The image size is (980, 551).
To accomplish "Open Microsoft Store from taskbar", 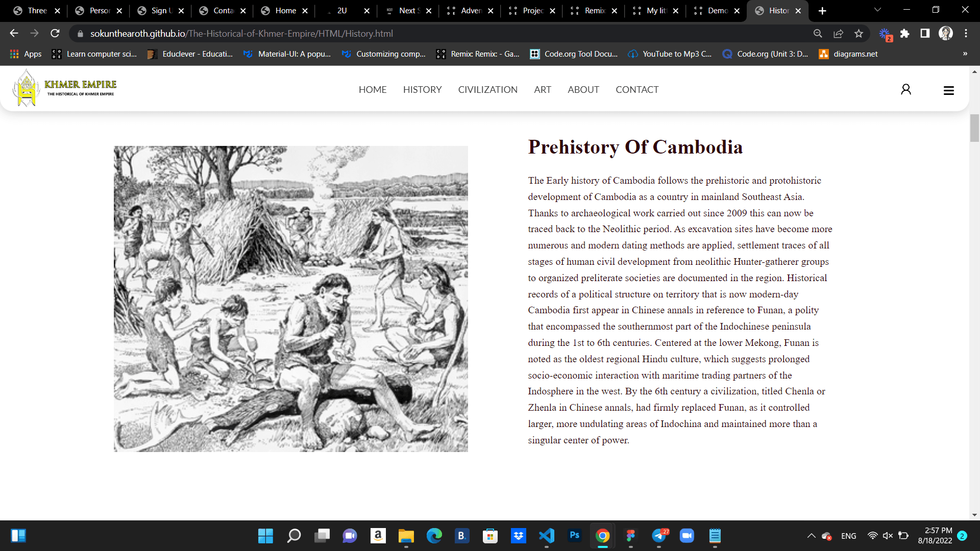I will tap(491, 536).
